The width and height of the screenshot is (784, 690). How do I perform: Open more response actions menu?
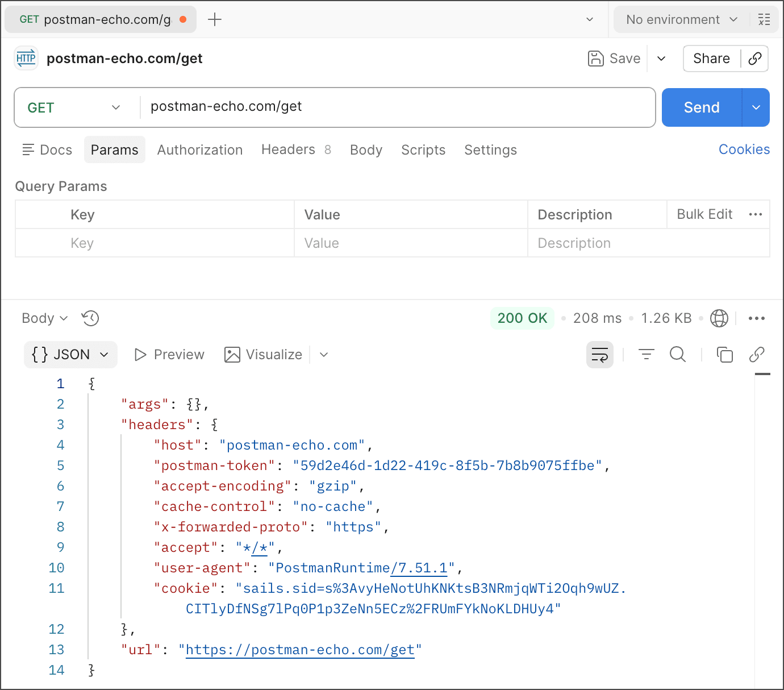tap(757, 318)
